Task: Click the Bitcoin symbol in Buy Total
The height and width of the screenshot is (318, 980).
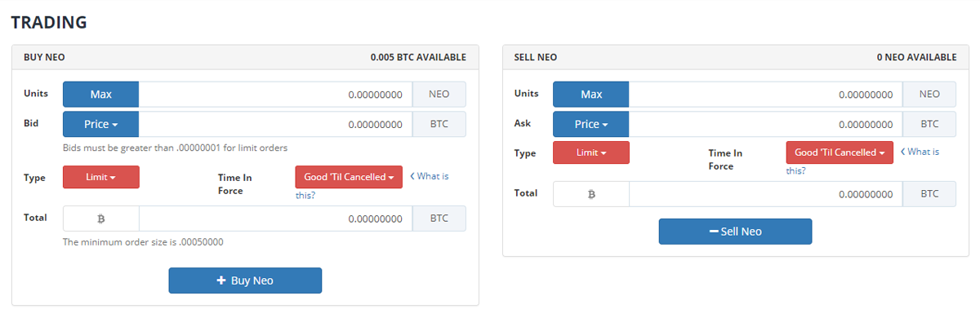Action: 101,219
